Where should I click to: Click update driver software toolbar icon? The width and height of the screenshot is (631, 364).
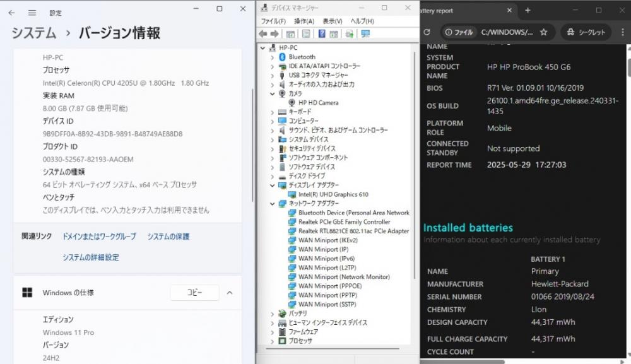[350, 34]
